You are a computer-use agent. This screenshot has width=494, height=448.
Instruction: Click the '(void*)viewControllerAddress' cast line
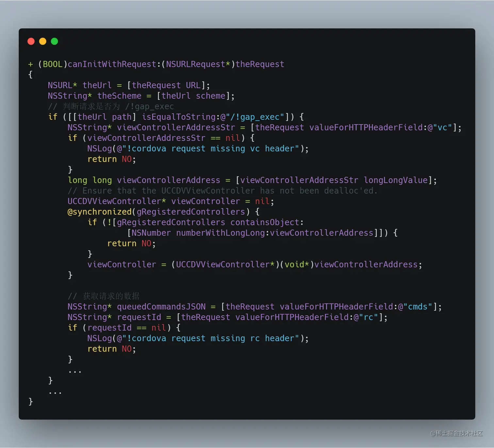pos(255,265)
